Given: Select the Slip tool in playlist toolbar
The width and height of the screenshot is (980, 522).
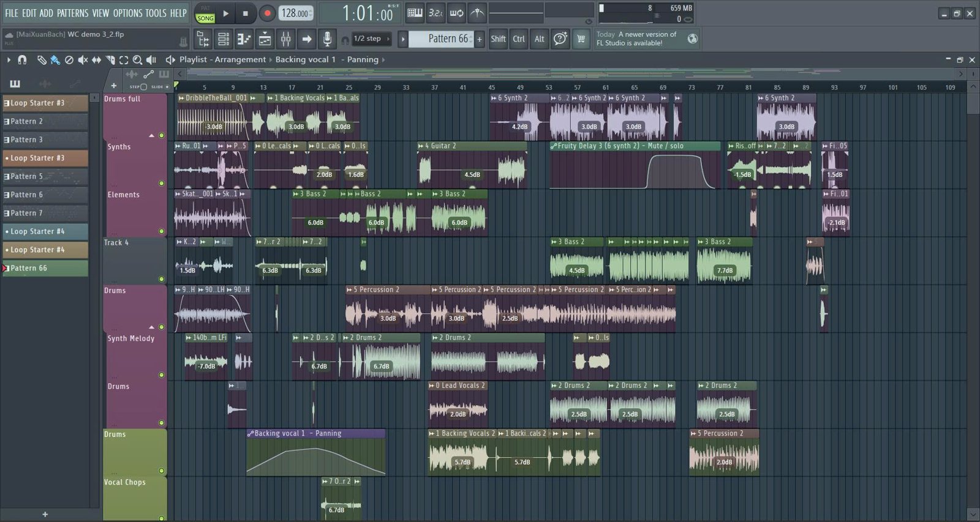Looking at the screenshot, I should tap(96, 60).
